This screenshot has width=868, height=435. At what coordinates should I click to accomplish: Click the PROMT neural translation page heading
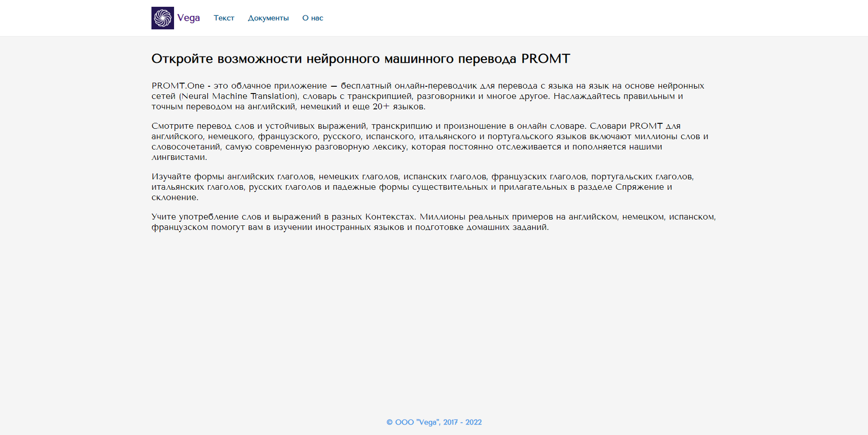(361, 59)
